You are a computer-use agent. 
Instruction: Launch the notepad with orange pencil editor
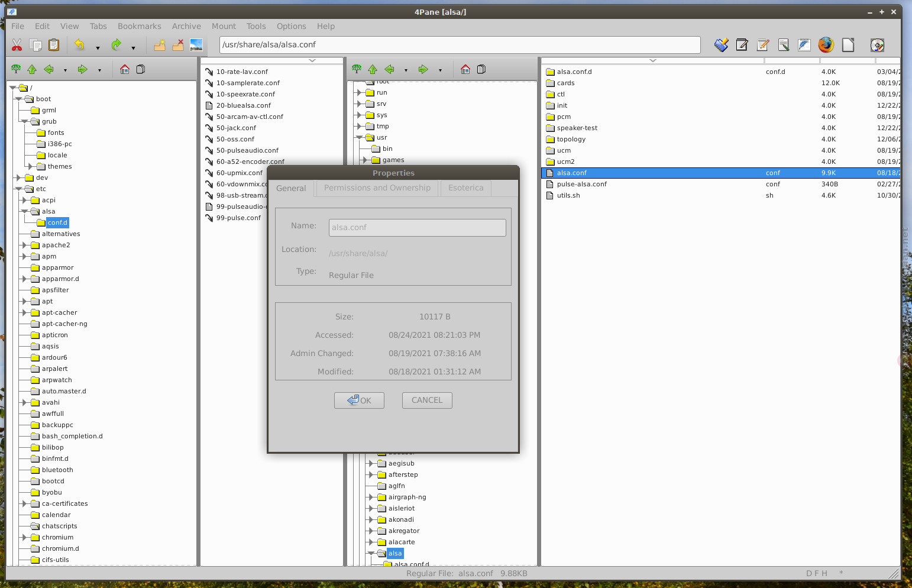(x=763, y=45)
